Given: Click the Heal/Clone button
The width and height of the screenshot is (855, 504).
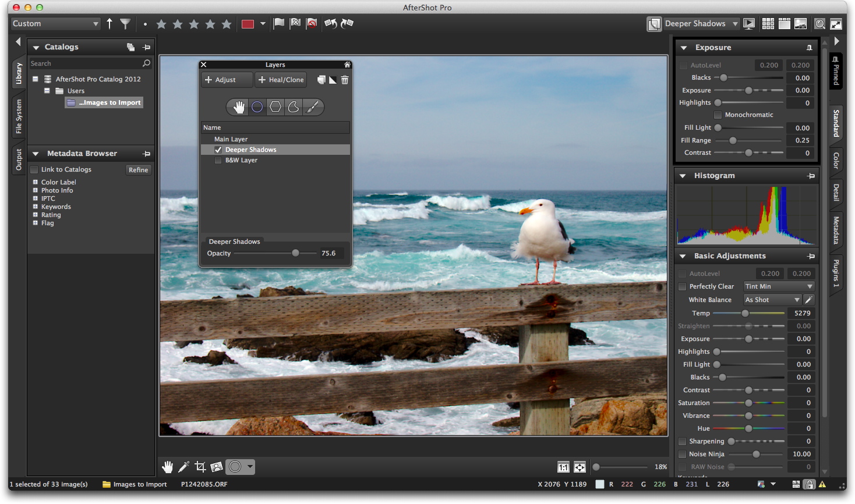Looking at the screenshot, I should 281,80.
